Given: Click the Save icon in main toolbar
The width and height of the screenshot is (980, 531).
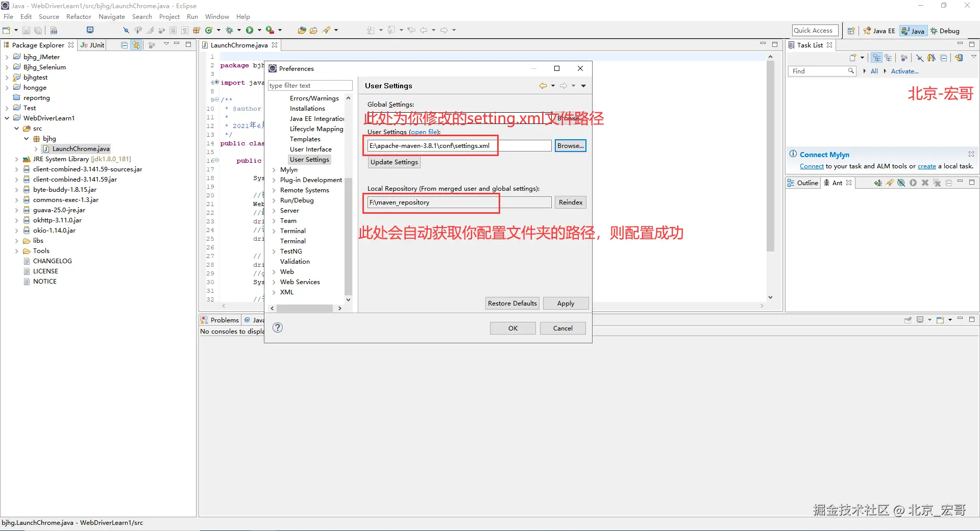Looking at the screenshot, I should [x=26, y=30].
